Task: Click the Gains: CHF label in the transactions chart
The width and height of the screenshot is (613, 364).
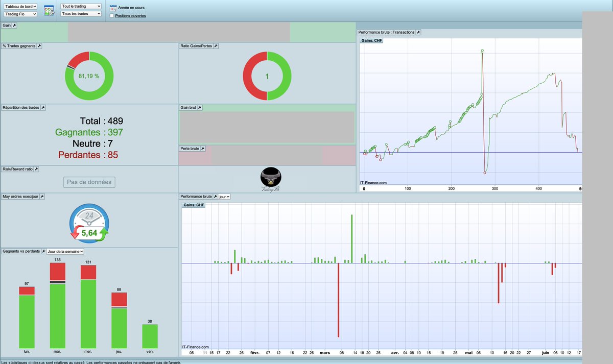Action: (x=371, y=40)
